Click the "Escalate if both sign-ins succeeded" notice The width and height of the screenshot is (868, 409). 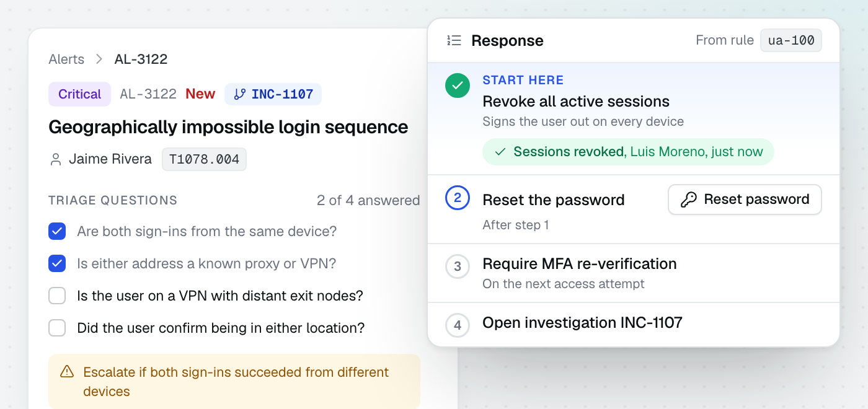[x=234, y=382]
